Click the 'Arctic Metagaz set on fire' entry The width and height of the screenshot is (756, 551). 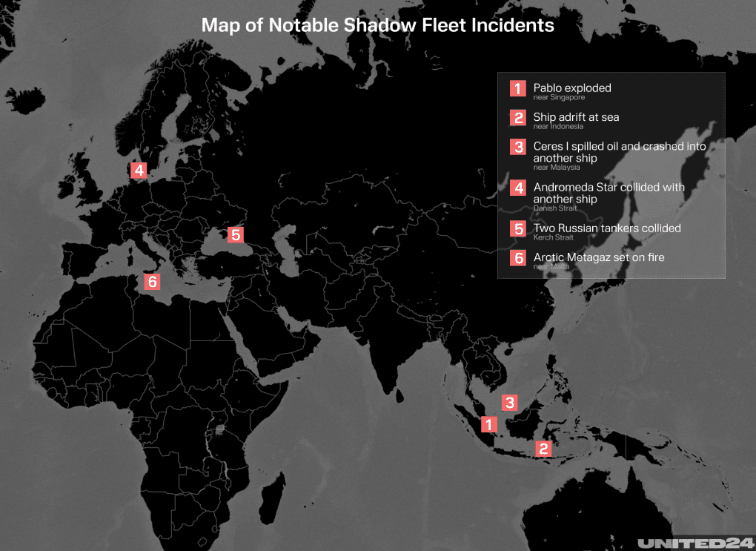click(x=598, y=257)
